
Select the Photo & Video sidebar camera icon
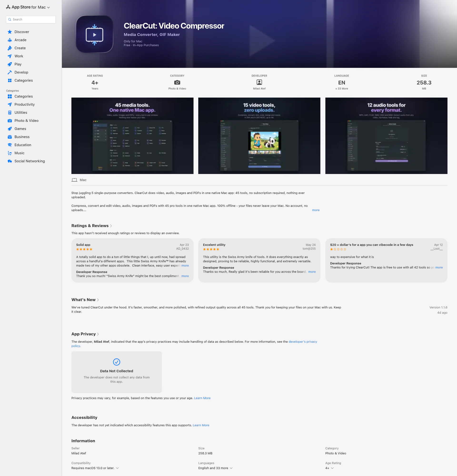point(10,121)
